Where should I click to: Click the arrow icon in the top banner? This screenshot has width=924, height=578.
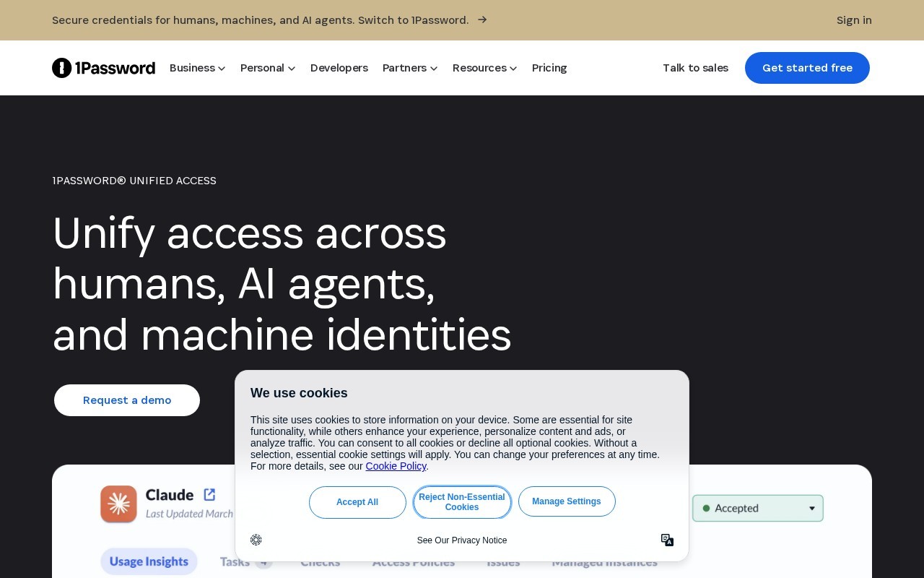(x=482, y=20)
